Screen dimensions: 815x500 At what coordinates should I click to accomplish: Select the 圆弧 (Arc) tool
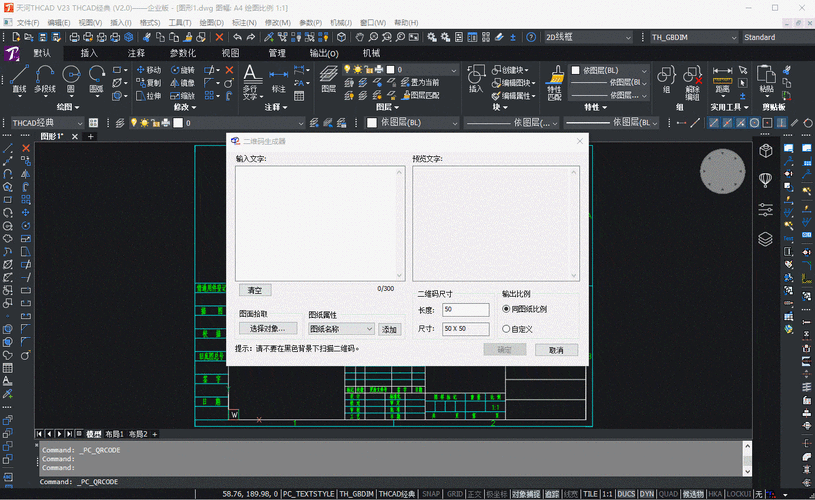(96, 79)
